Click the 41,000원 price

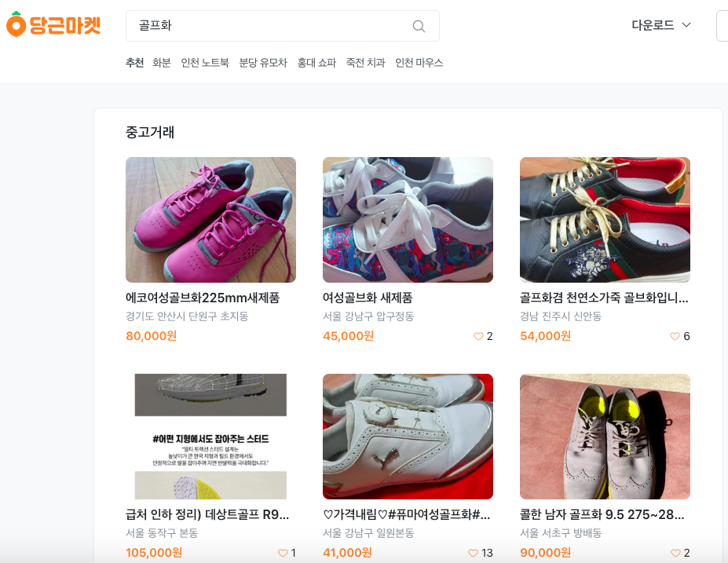pos(347,553)
